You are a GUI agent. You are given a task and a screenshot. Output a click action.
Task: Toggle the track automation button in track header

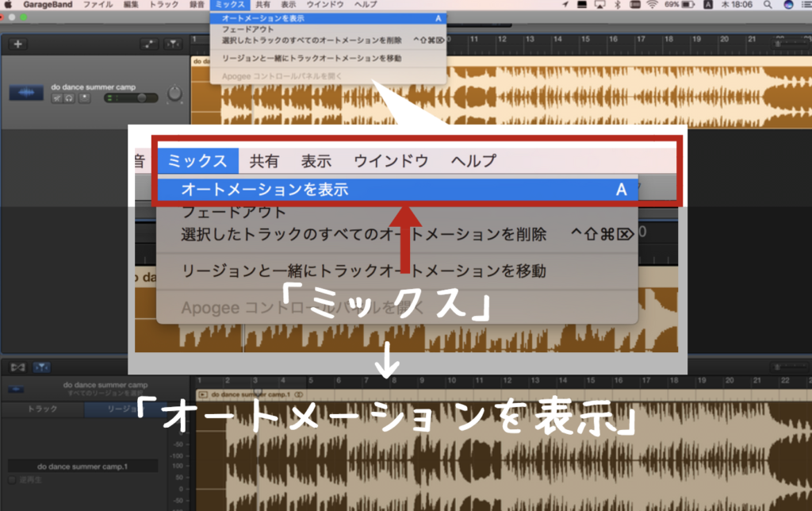click(148, 44)
